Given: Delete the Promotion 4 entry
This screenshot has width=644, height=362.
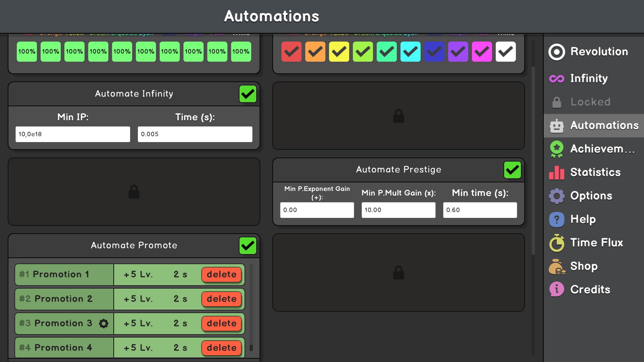Looking at the screenshot, I should coord(221,348).
